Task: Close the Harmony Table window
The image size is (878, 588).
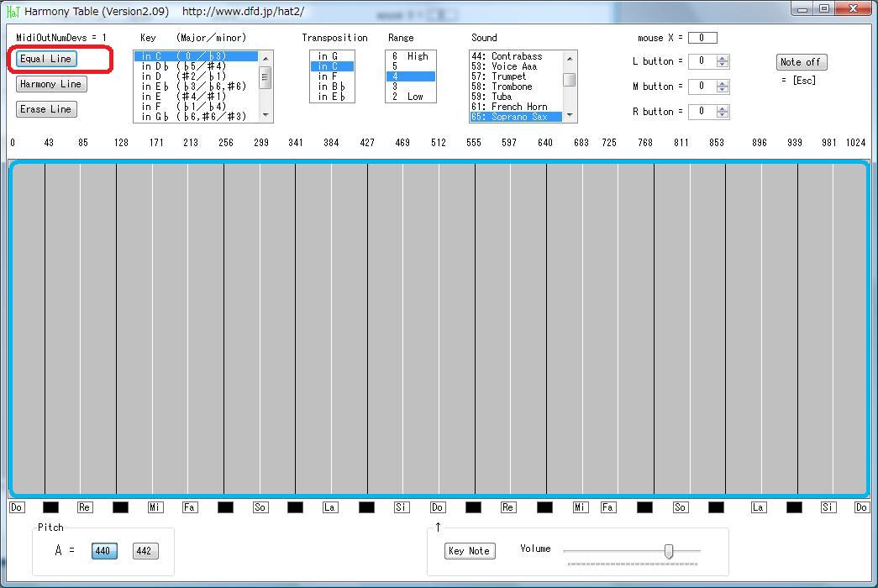Action: pos(854,8)
